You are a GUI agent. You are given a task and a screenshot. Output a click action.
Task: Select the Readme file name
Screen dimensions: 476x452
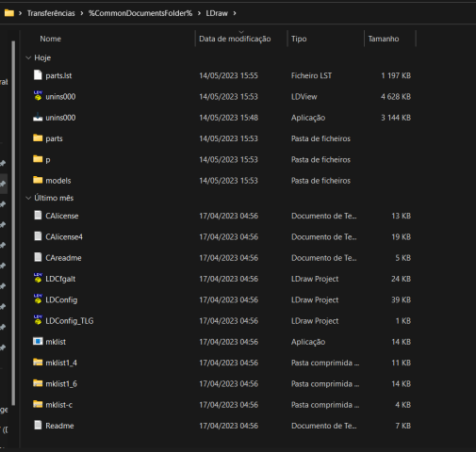(x=59, y=426)
